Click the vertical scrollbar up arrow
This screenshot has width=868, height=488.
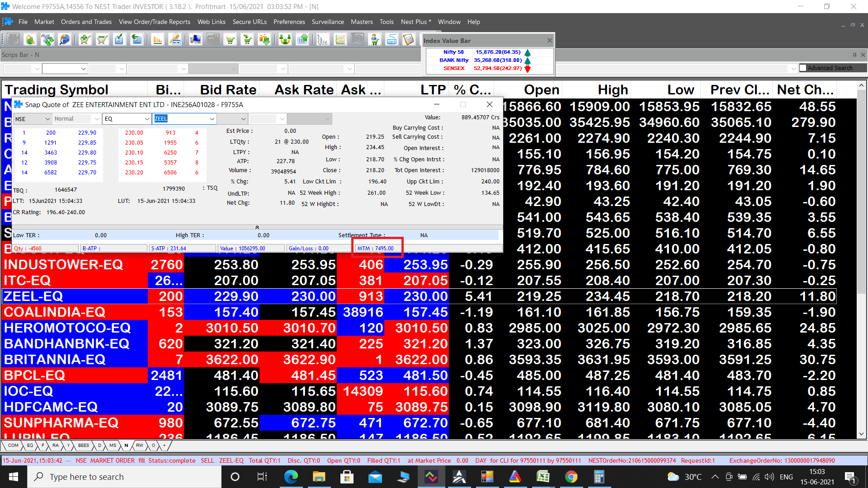point(861,85)
